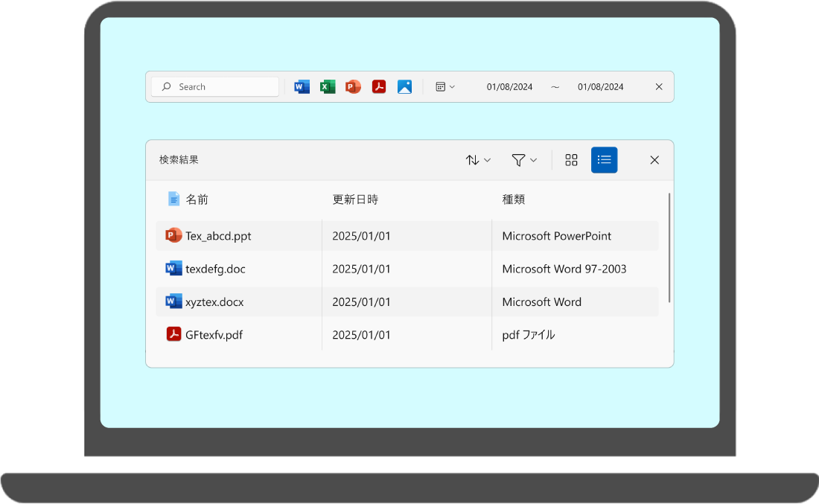Click the 種類 column header
This screenshot has height=504, width=819.
(x=514, y=200)
